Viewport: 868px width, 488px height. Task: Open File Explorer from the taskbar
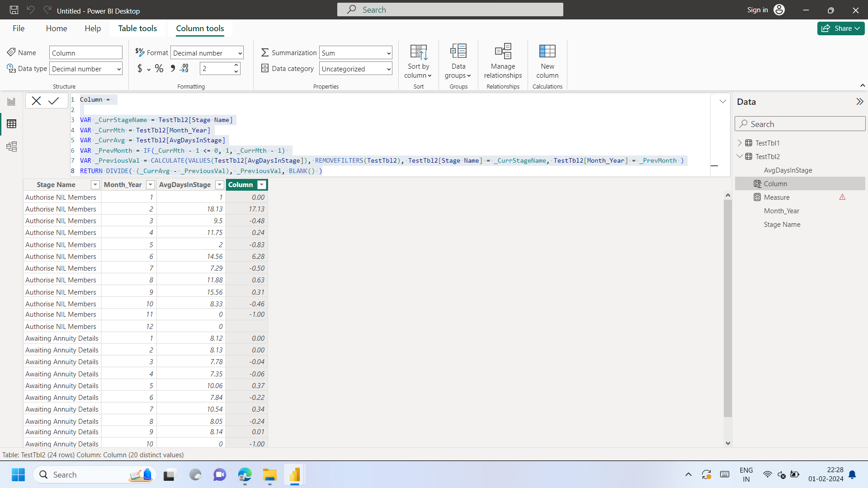(x=270, y=475)
